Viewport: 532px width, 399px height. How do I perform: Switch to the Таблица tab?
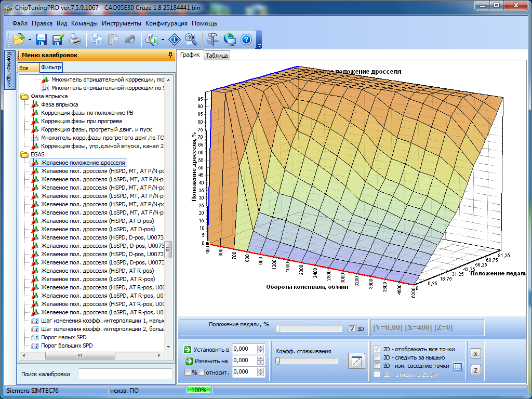coord(217,56)
